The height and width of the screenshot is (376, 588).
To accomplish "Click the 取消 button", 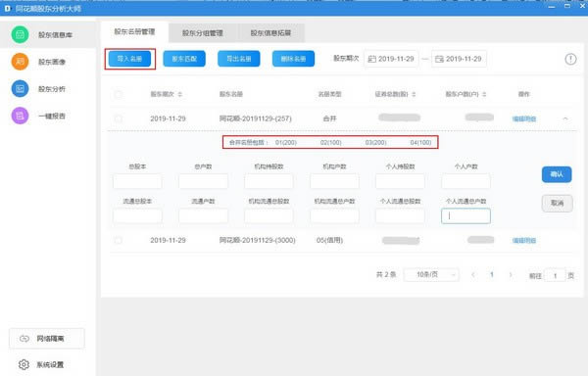I will coord(558,203).
